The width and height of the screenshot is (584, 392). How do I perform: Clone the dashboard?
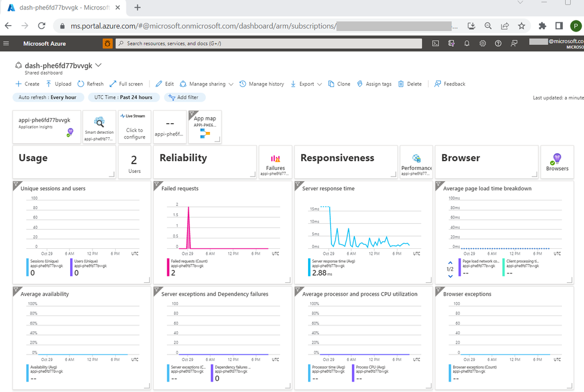pyautogui.click(x=339, y=84)
